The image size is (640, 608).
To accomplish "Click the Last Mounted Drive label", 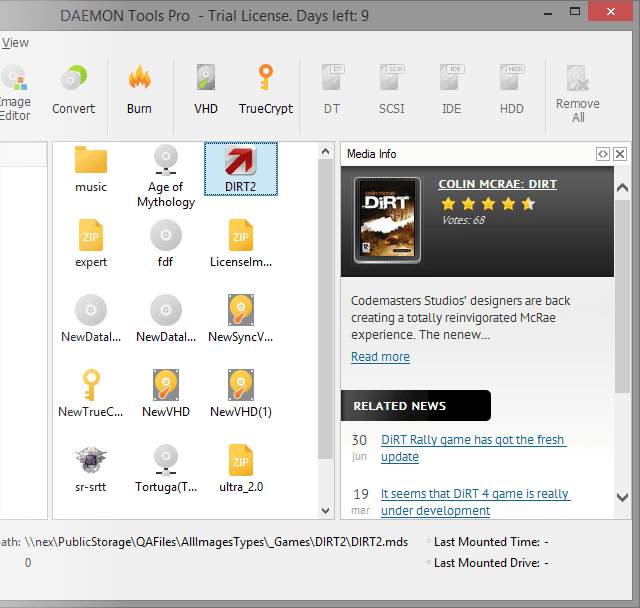I will coord(487,563).
